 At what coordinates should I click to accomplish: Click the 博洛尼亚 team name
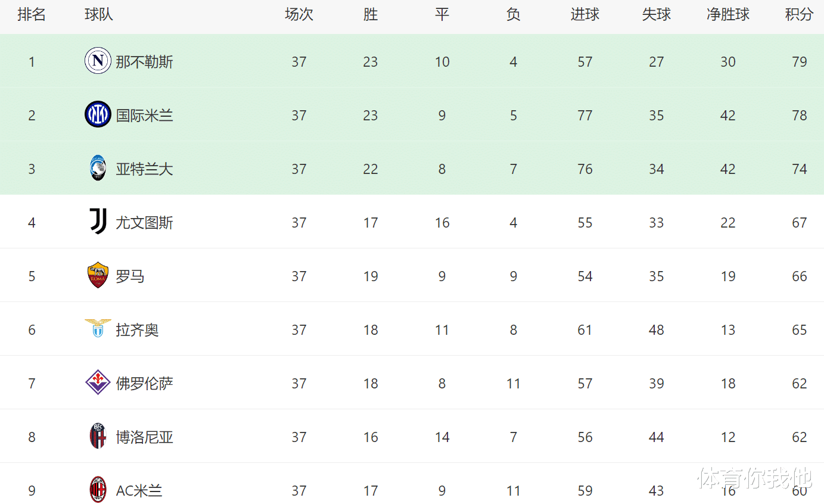144,437
